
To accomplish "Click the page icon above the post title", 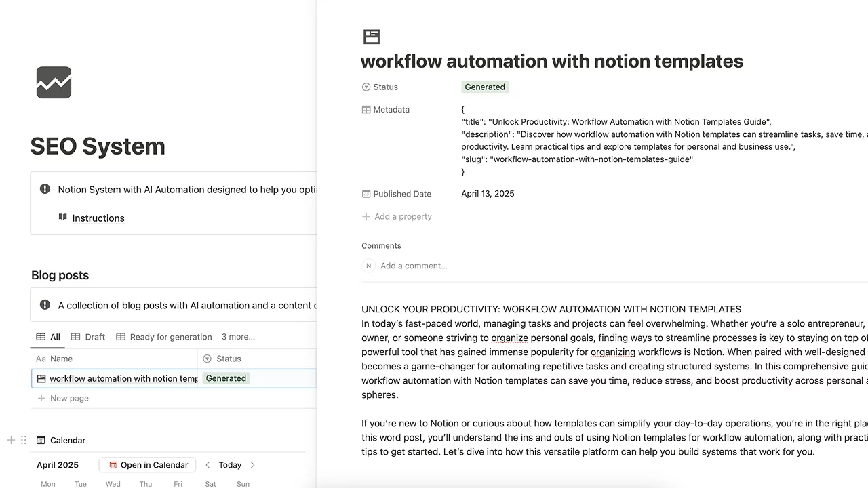I will [x=371, y=37].
